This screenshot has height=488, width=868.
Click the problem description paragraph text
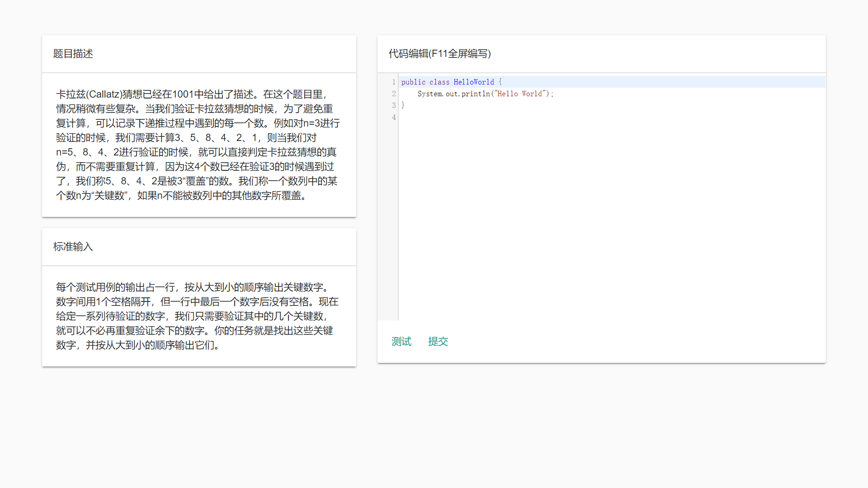tap(198, 145)
